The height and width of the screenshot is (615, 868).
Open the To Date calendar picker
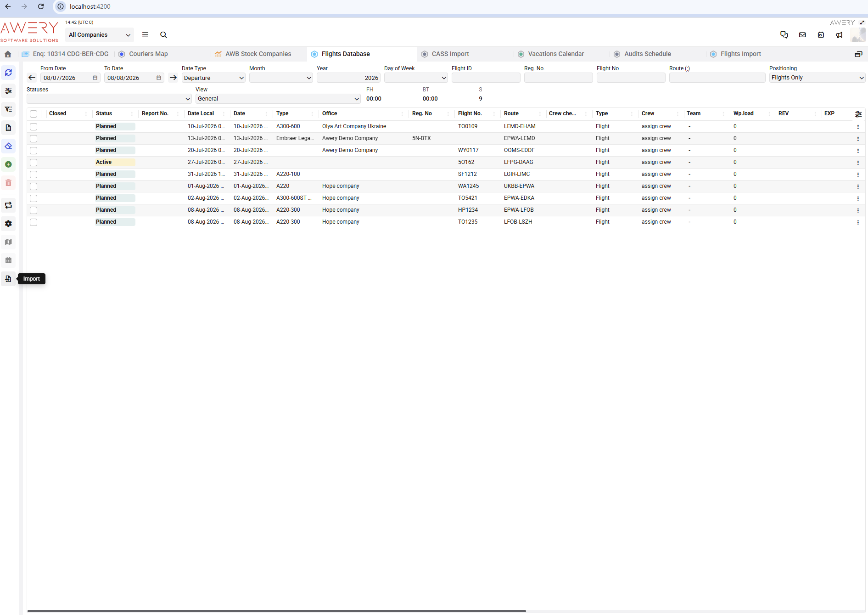click(159, 78)
